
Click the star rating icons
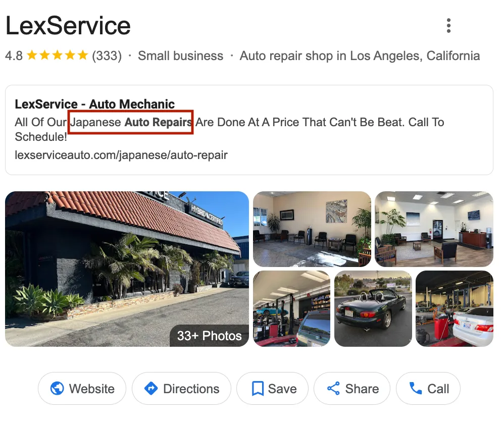coord(57,55)
